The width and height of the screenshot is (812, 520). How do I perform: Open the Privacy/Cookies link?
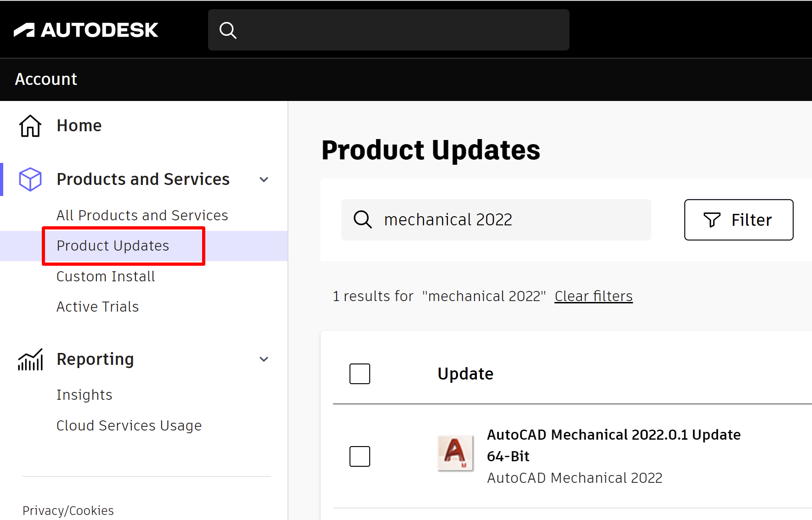pos(68,510)
